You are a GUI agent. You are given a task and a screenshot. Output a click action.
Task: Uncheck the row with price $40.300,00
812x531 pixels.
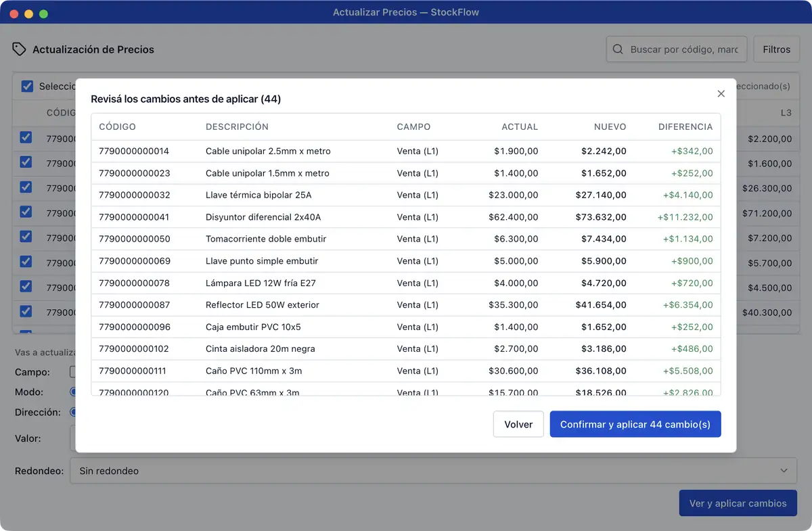coord(26,311)
